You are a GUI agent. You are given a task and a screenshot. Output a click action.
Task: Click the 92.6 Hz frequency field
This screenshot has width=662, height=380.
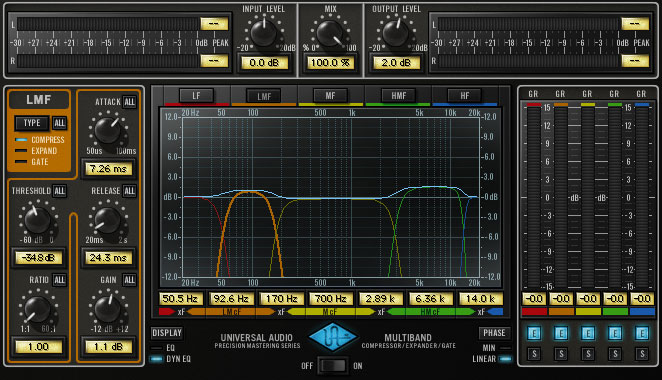231,299
